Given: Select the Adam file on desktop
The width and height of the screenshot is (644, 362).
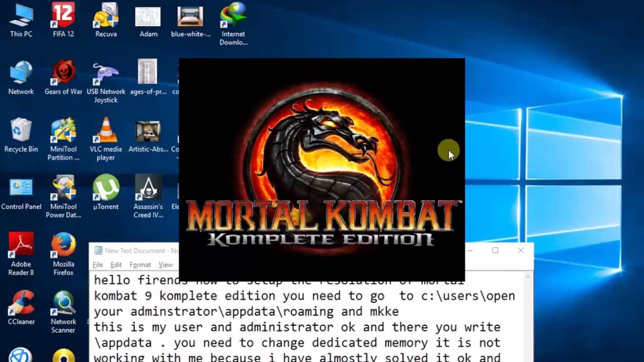Looking at the screenshot, I should 148,21.
